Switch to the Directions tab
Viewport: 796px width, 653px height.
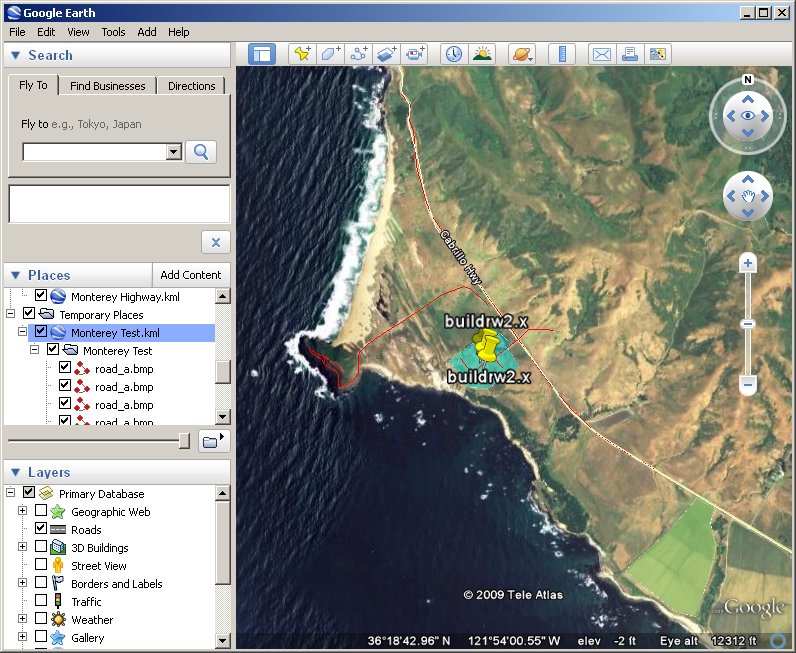(191, 86)
